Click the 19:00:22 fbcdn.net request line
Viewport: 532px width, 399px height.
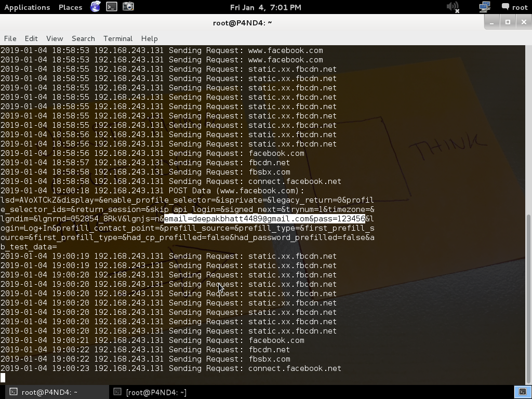[145, 350]
